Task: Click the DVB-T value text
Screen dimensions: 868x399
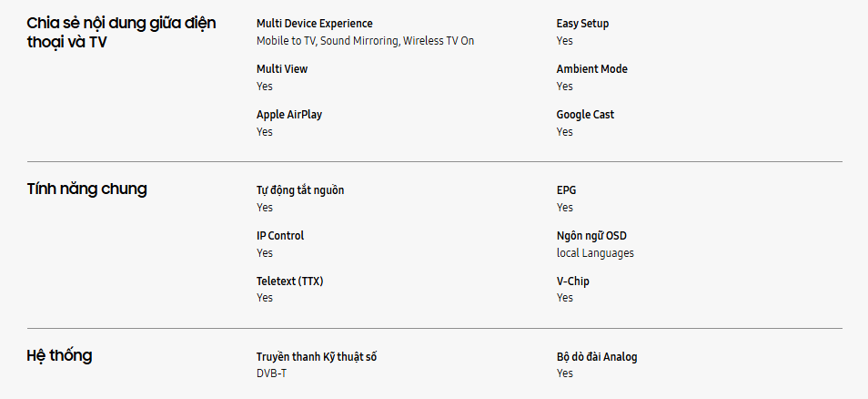Action: [271, 373]
